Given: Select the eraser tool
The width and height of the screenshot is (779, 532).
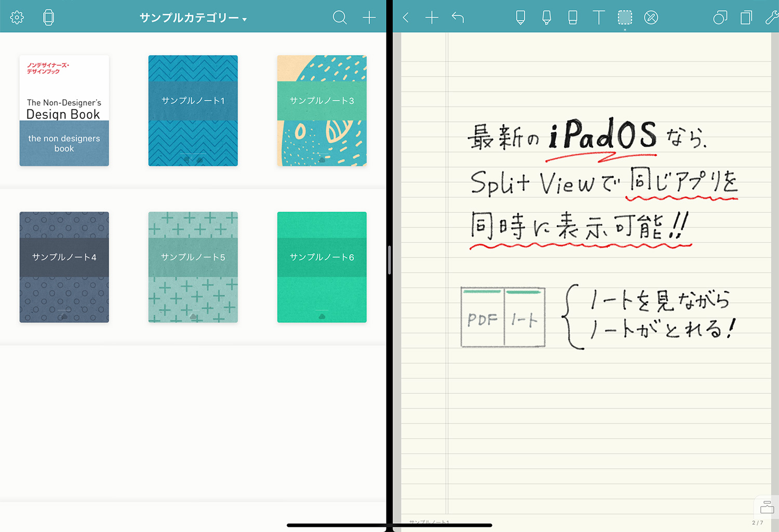Looking at the screenshot, I should pyautogui.click(x=572, y=18).
